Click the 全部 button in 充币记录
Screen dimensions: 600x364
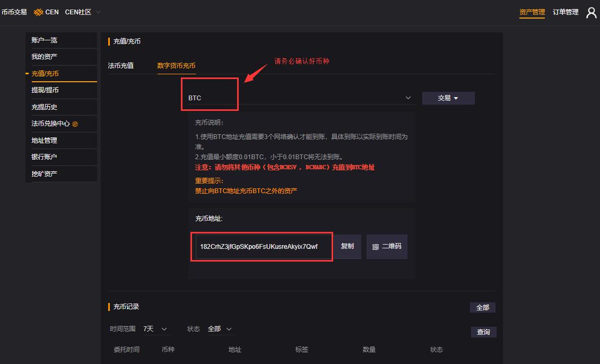(483, 307)
